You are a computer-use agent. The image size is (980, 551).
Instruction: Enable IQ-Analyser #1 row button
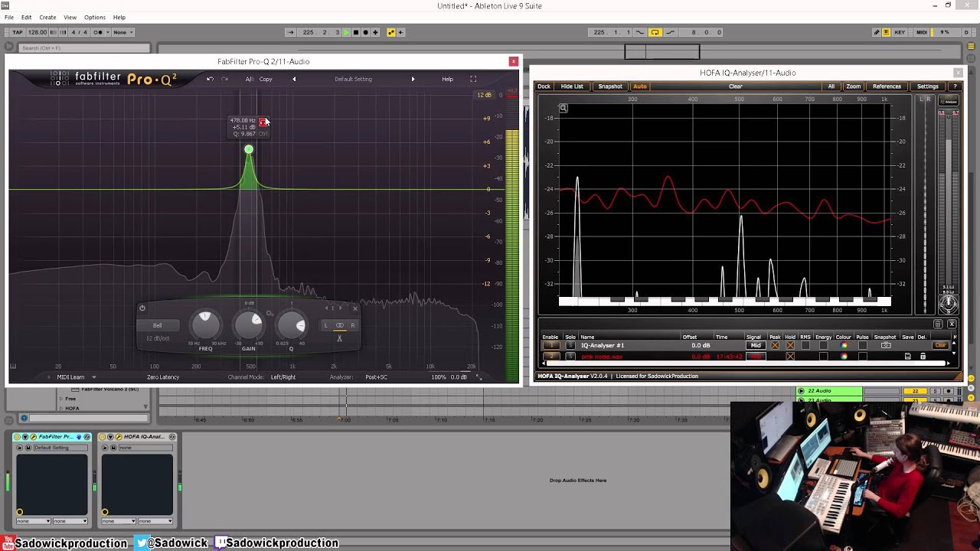pyautogui.click(x=550, y=345)
